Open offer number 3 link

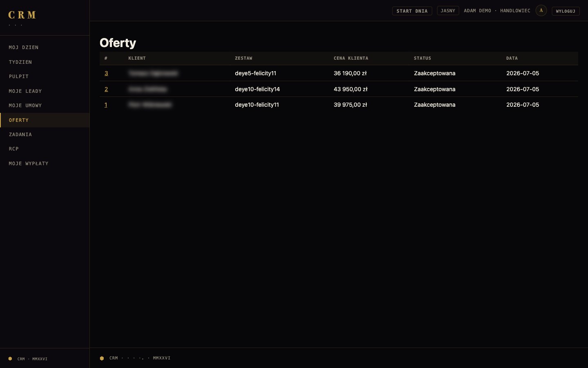106,73
